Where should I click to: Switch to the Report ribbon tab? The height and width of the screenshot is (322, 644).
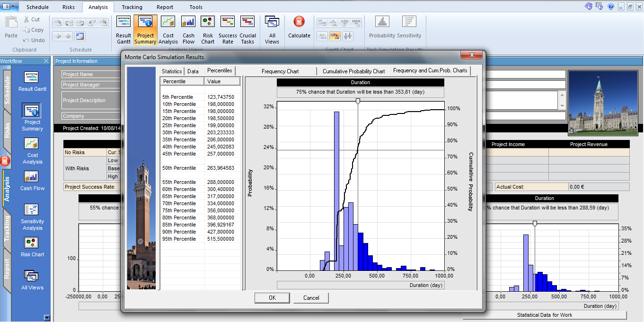point(165,7)
